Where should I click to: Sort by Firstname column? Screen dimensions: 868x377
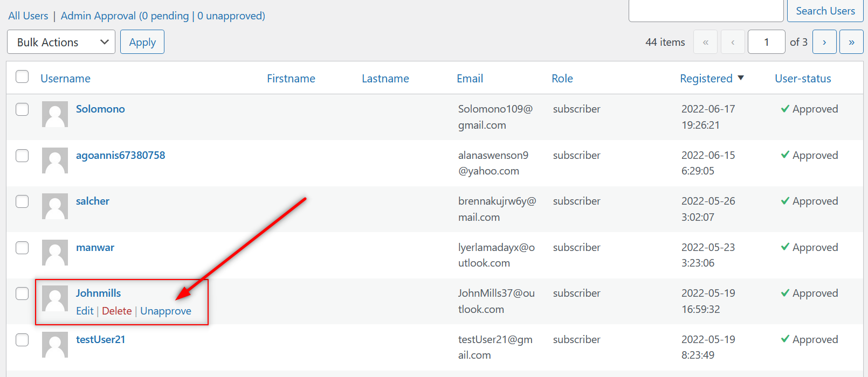(x=291, y=79)
